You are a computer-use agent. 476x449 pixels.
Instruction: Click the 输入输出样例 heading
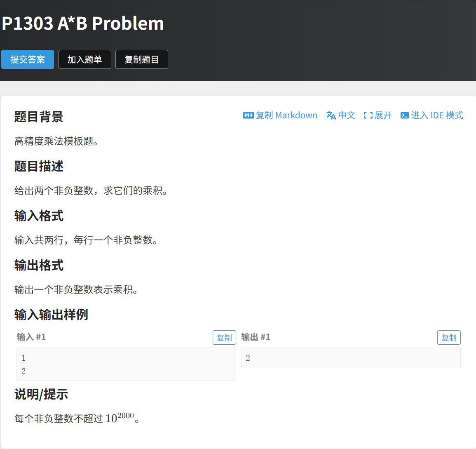click(51, 315)
